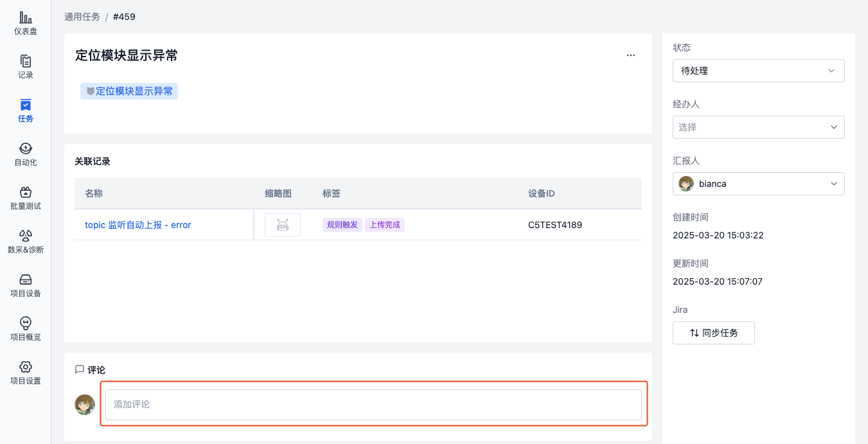Click update time 2025-03-20 15:07:07
This screenshot has height=444, width=868.
pyautogui.click(x=718, y=281)
